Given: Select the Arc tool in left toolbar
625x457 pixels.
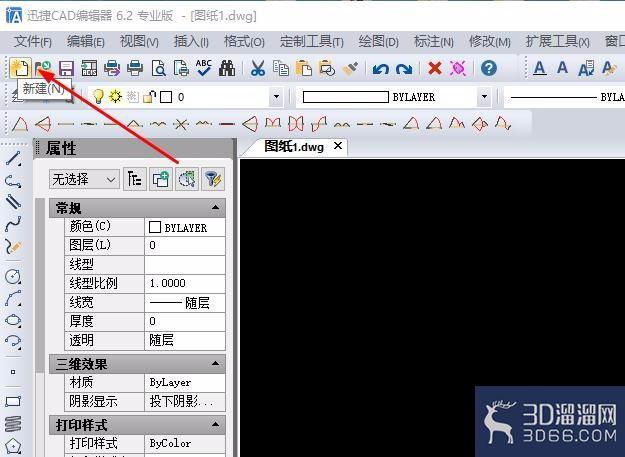Looking at the screenshot, I should coord(13,298).
